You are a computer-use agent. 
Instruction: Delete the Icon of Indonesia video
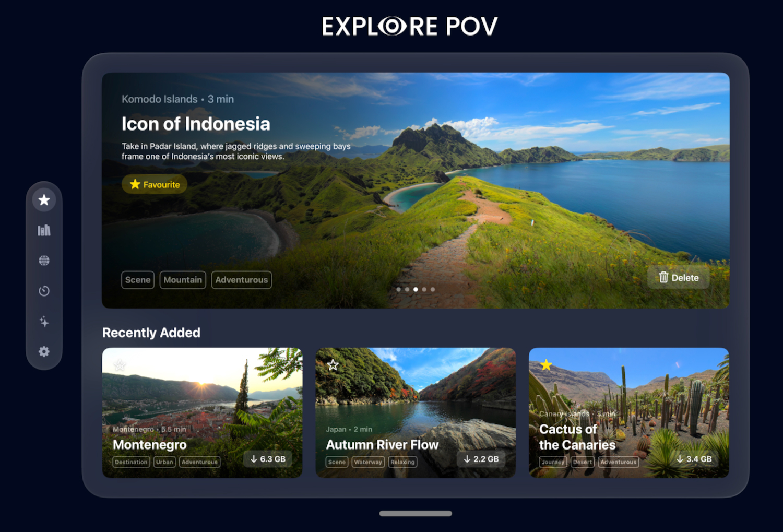679,278
